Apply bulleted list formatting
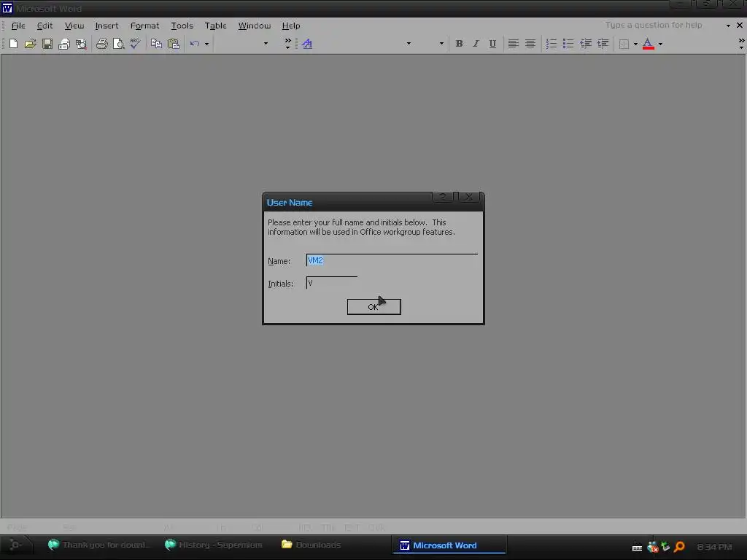Screen dimensions: 747x560 tap(568, 44)
